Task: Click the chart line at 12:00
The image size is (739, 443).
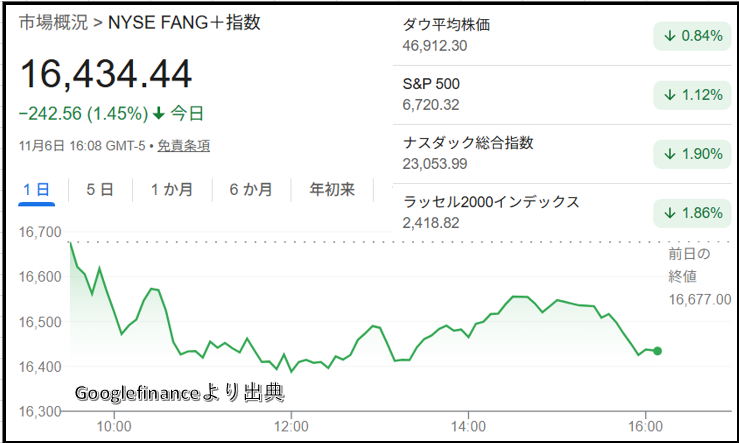Action: pyautogui.click(x=288, y=369)
